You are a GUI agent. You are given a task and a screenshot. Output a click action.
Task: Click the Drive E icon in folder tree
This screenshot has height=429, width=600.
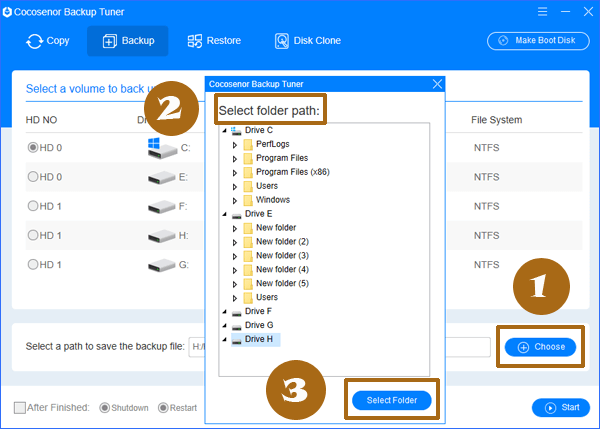click(x=236, y=215)
